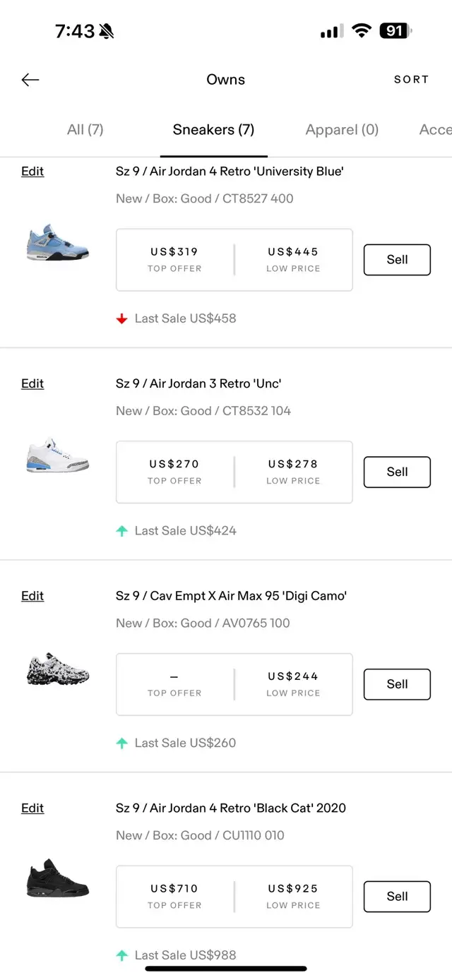Tap the US$319 top offer price box
The height and width of the screenshot is (980, 452).
pyautogui.click(x=174, y=259)
